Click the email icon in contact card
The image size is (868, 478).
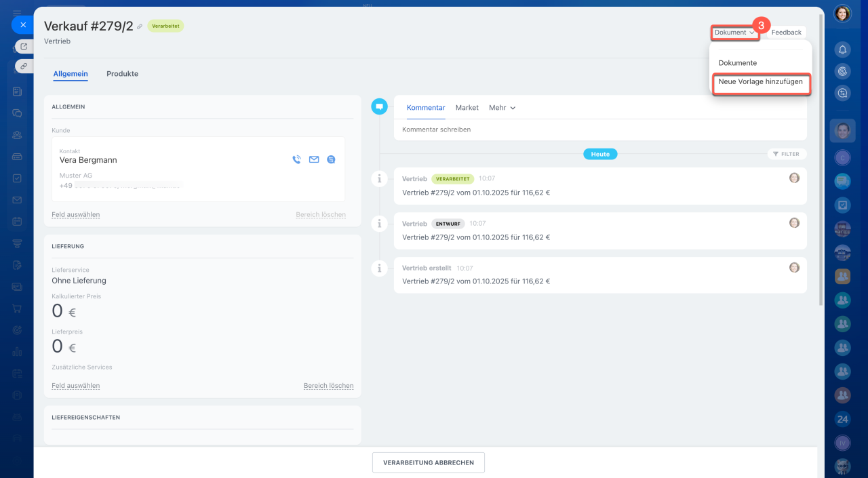pyautogui.click(x=314, y=160)
